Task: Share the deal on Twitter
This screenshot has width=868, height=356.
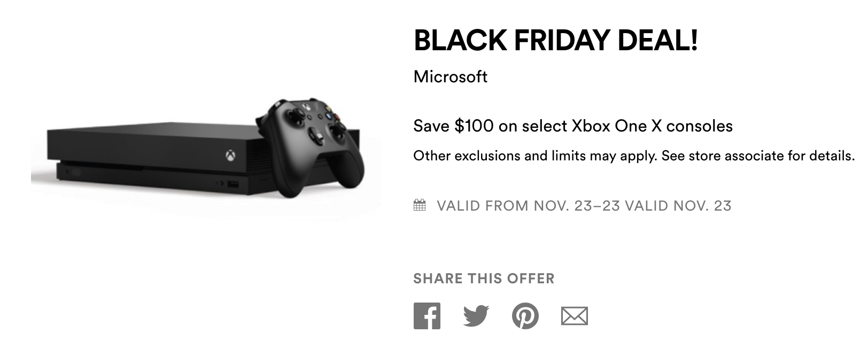Action: [475, 316]
